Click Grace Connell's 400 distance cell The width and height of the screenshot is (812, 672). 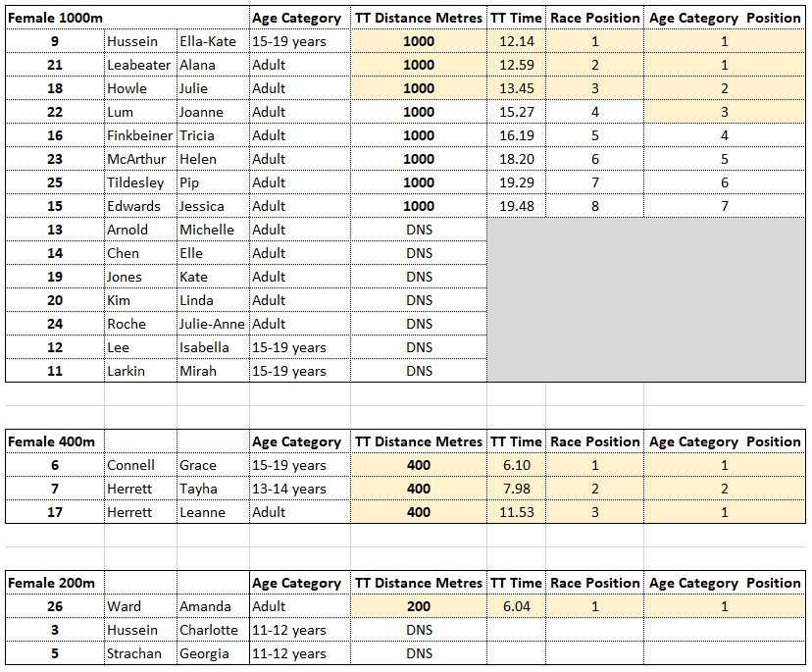point(419,465)
